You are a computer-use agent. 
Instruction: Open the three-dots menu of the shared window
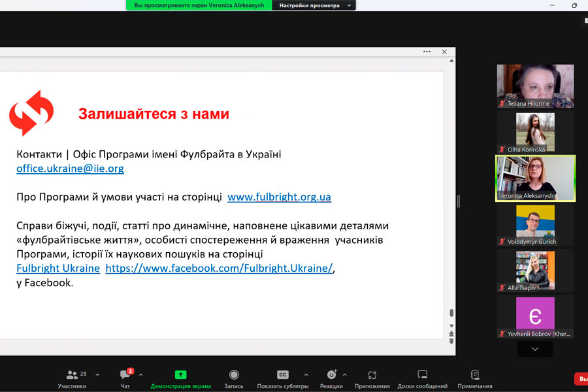coord(427,52)
